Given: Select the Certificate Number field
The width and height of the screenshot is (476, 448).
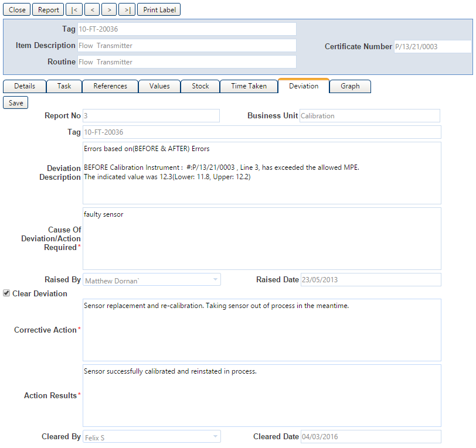Looking at the screenshot, I should [433, 47].
